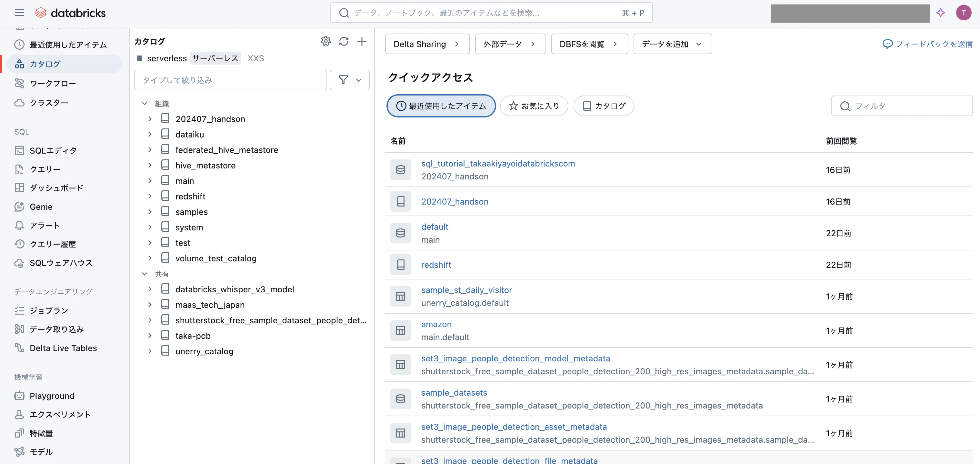Image resolution: width=980 pixels, height=464 pixels.
Task: Click フィードバックを送信 link
Action: [927, 44]
